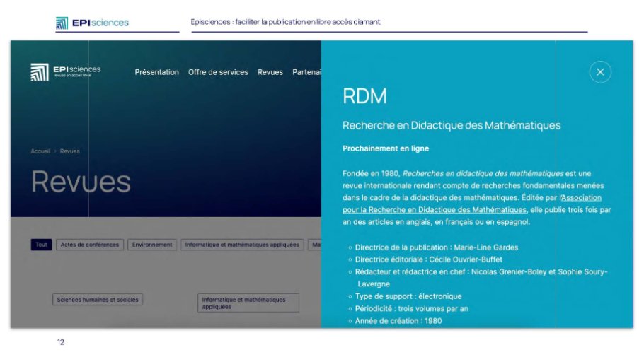Click the Prochainement en ligne text
Viewport: 644px width, 362px height.
pos(386,148)
